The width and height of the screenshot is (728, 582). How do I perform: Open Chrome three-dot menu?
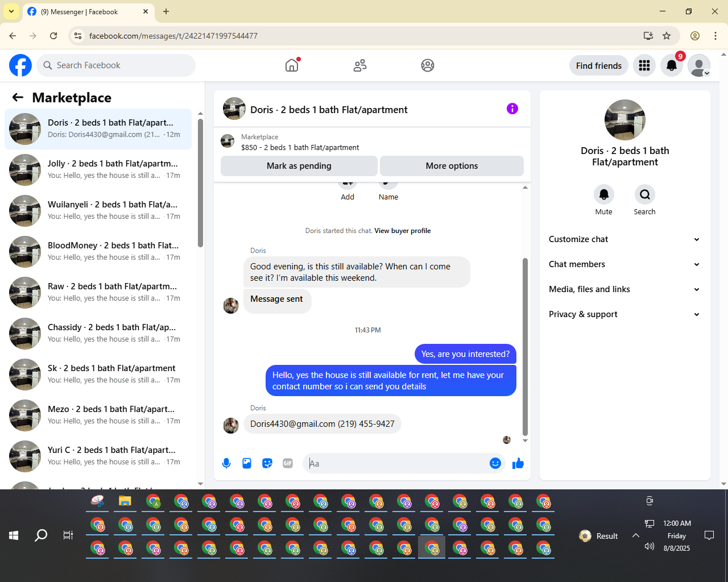click(x=715, y=36)
